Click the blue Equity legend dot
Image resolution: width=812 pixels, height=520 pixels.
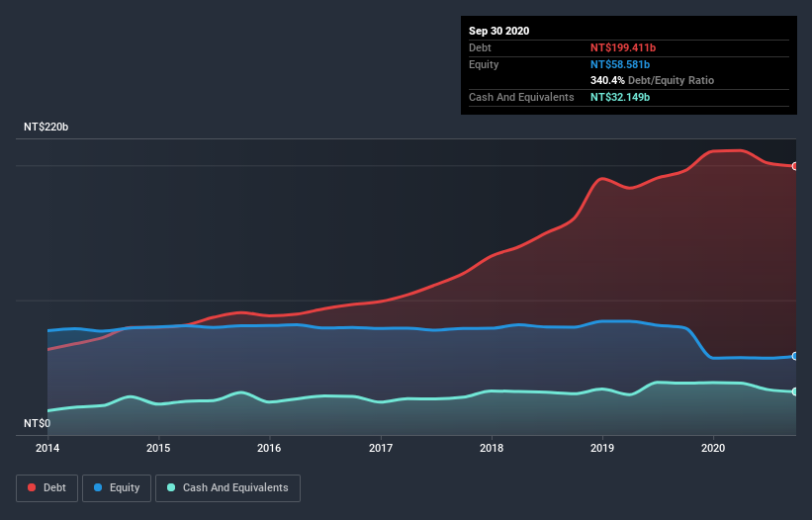[98, 487]
